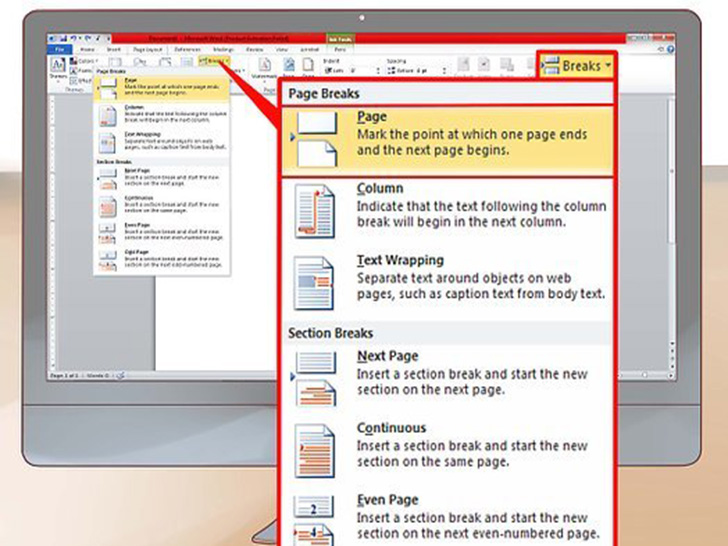Choose the Page break option in the enlarged menu
This screenshot has width=728, height=546.
click(x=448, y=141)
